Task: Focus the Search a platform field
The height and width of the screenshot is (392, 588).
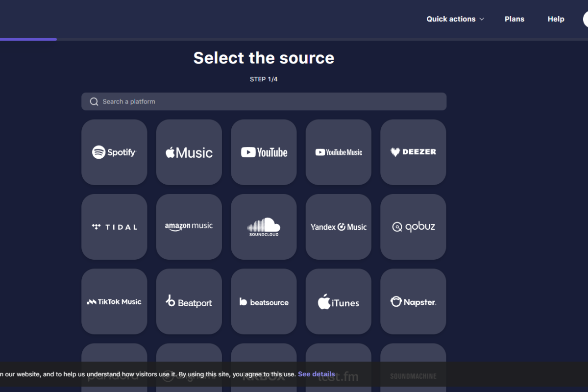Action: pos(265,101)
